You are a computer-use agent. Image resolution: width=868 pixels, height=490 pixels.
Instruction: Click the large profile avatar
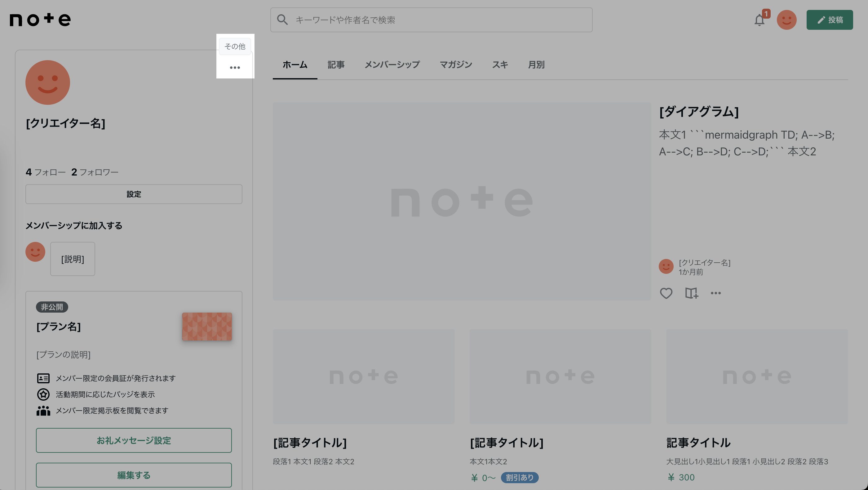[x=48, y=82]
